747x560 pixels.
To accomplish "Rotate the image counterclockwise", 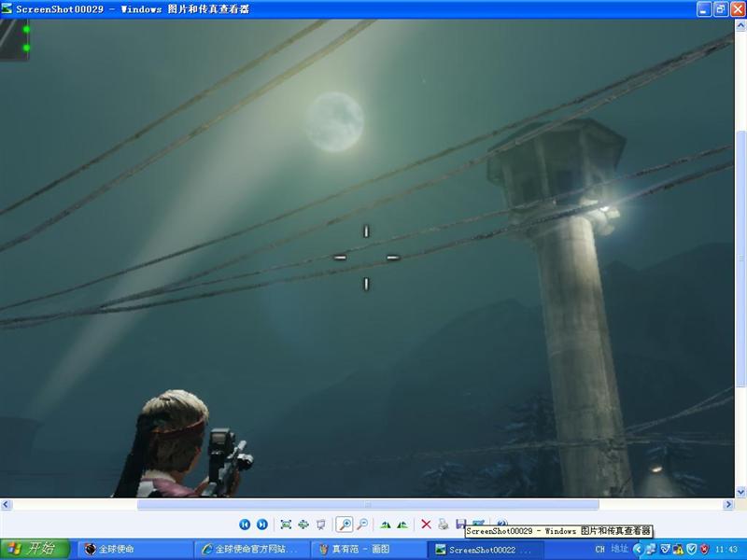I will pos(402,525).
